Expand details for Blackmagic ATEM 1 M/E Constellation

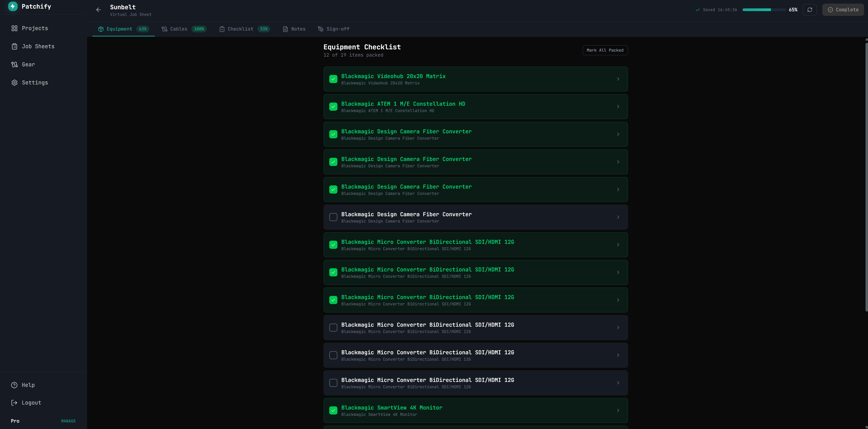point(618,106)
